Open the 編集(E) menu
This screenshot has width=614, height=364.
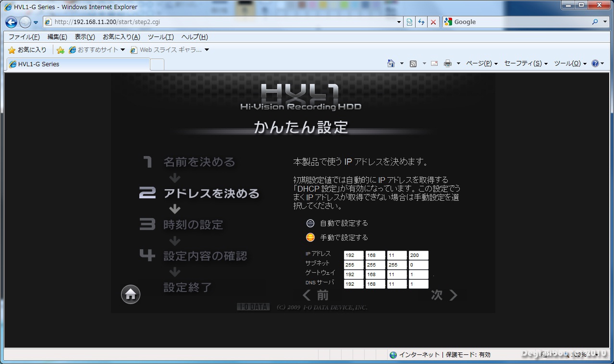click(x=57, y=37)
